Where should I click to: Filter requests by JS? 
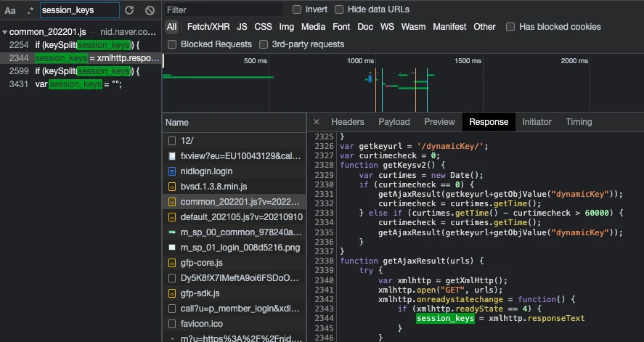click(242, 27)
